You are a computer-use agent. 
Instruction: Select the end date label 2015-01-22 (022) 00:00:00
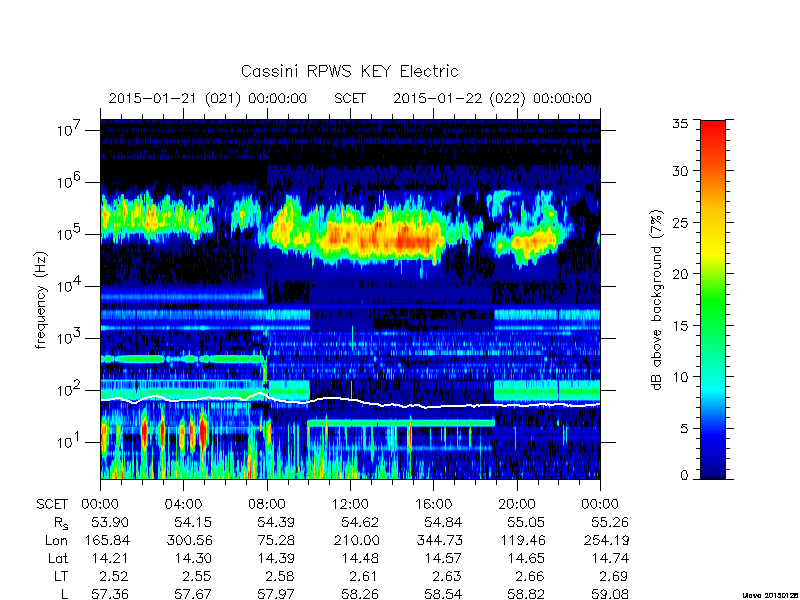click(x=492, y=98)
